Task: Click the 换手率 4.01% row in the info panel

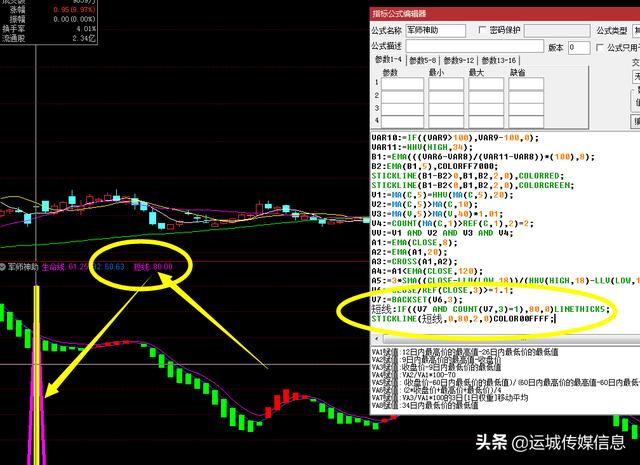Action: [49, 29]
